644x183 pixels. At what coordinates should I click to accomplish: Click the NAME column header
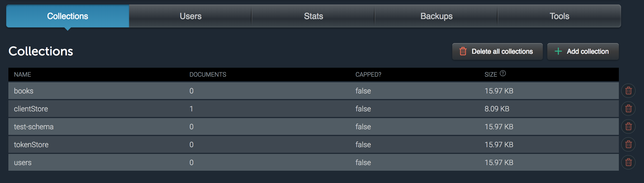click(23, 74)
